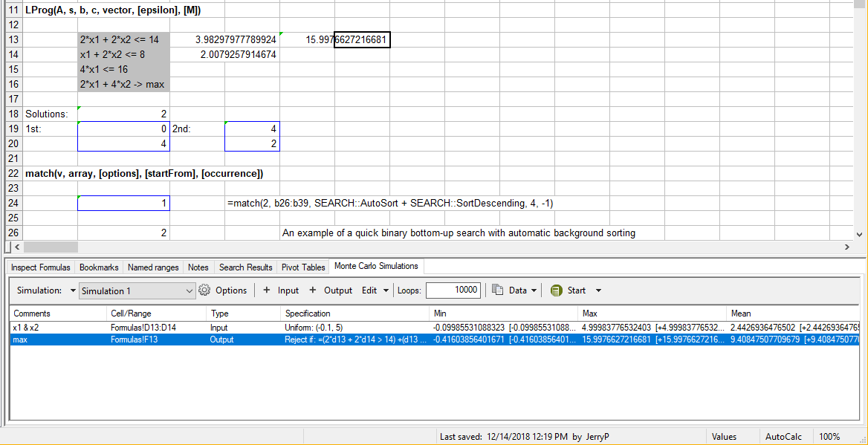
Task: Click the Loops input field
Action: click(x=453, y=290)
